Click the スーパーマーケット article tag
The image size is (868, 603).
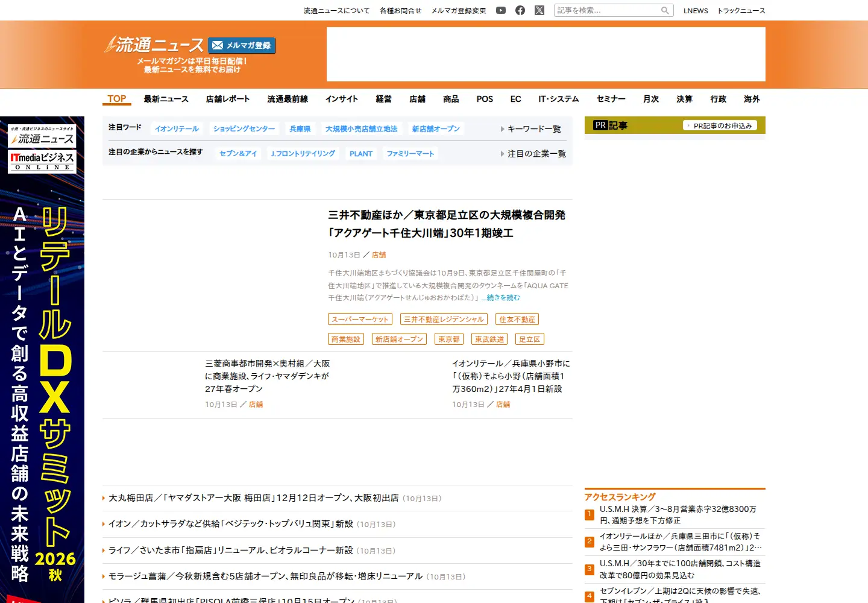(x=360, y=320)
